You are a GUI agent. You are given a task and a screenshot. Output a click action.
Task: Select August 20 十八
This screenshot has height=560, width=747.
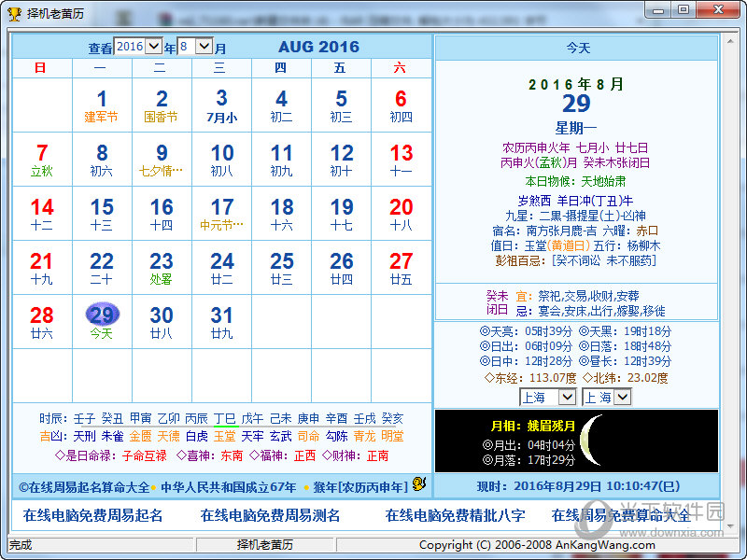pos(401,214)
